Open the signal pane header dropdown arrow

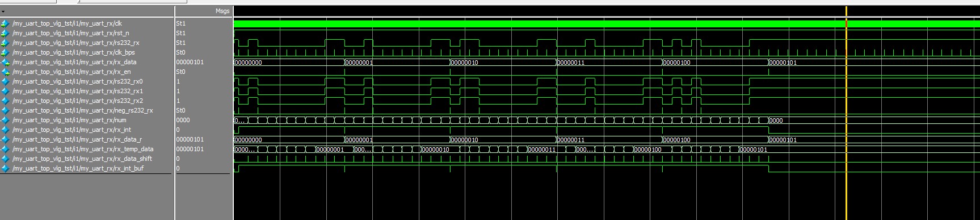pyautogui.click(x=3, y=11)
